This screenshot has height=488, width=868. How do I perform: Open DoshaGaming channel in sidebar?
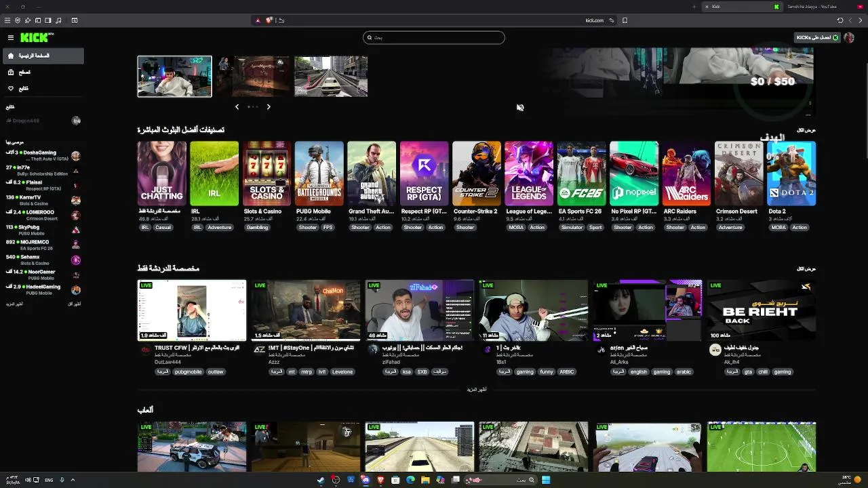(x=43, y=156)
